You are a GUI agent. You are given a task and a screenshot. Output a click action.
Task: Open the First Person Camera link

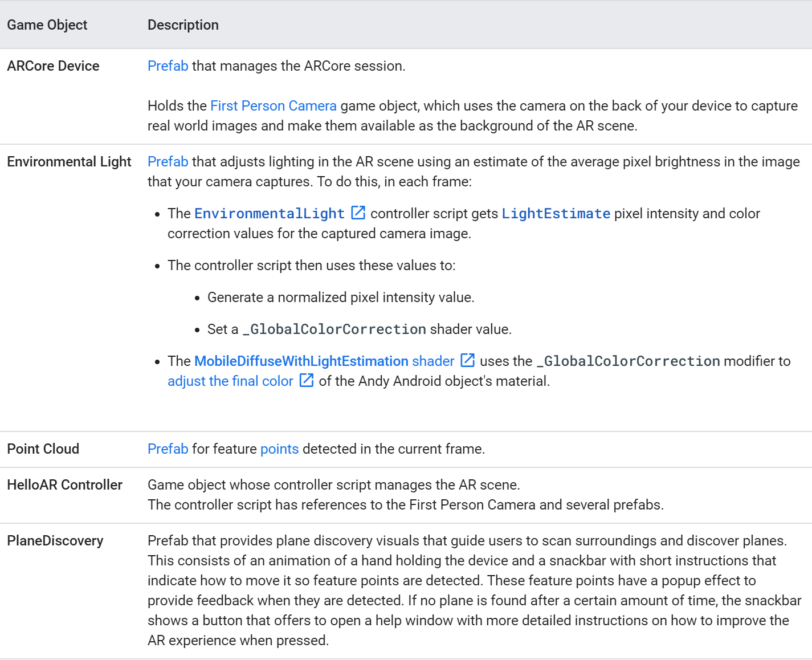(x=273, y=106)
